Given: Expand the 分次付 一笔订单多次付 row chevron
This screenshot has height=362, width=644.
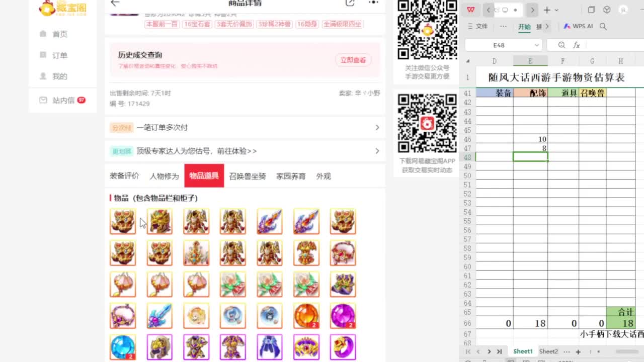Looking at the screenshot, I should click(377, 127).
